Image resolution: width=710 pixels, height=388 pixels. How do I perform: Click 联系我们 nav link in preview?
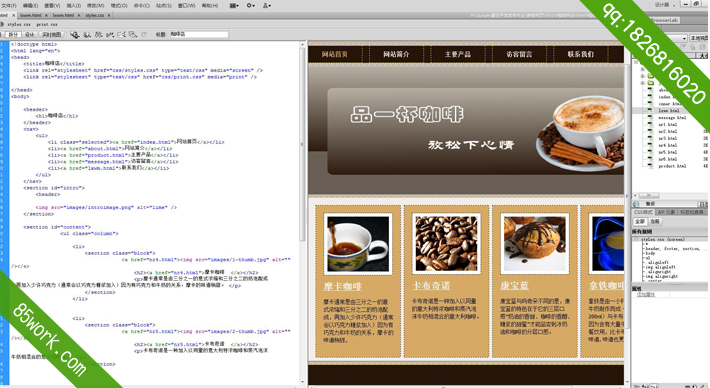580,54
